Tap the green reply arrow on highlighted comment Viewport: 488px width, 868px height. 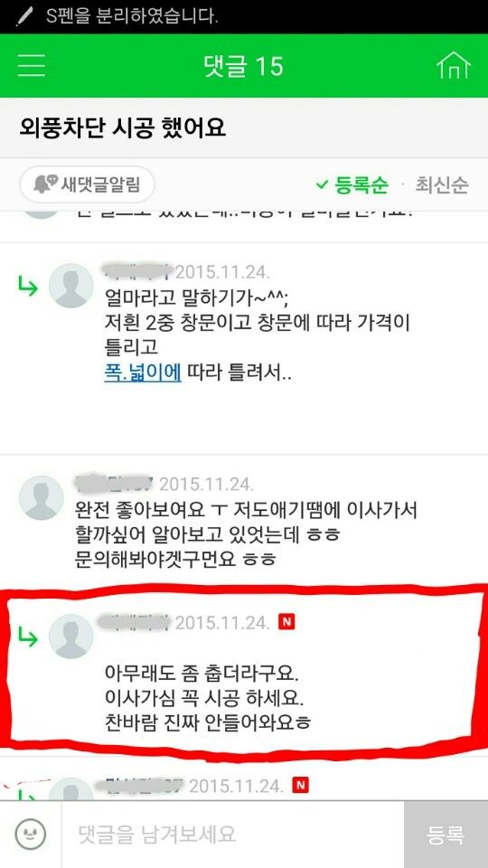click(27, 637)
